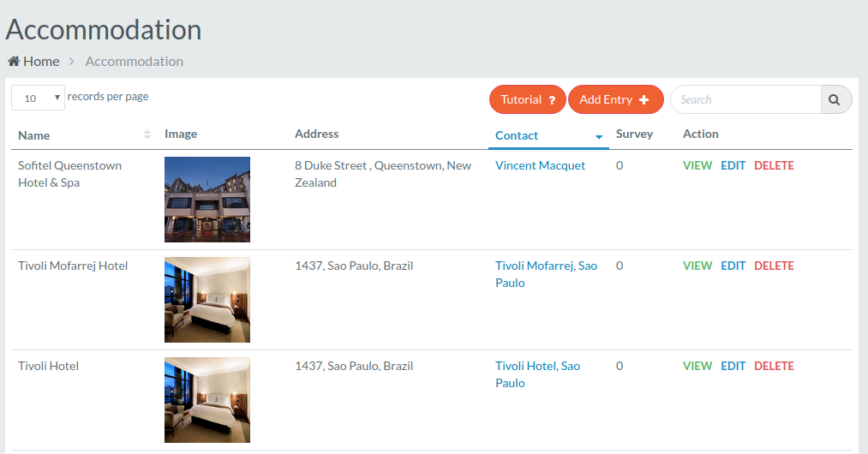Image resolution: width=868 pixels, height=454 pixels.
Task: Focus the Search input field
Action: coord(746,99)
